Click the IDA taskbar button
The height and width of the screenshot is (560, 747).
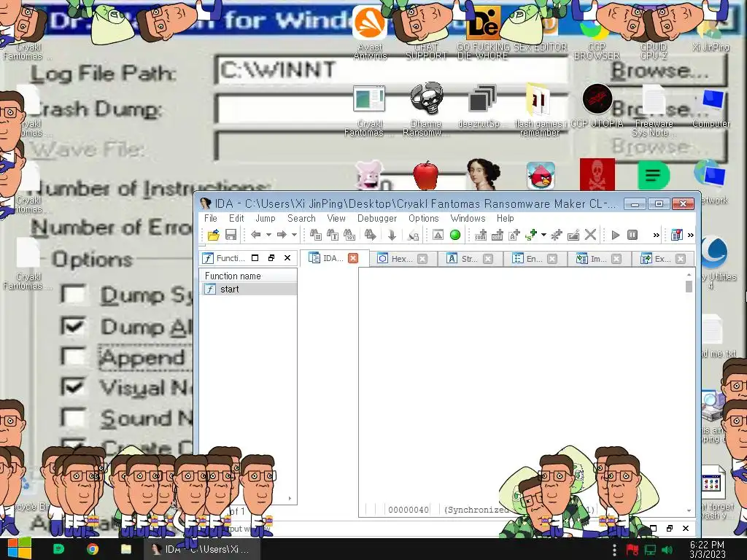tap(201, 549)
